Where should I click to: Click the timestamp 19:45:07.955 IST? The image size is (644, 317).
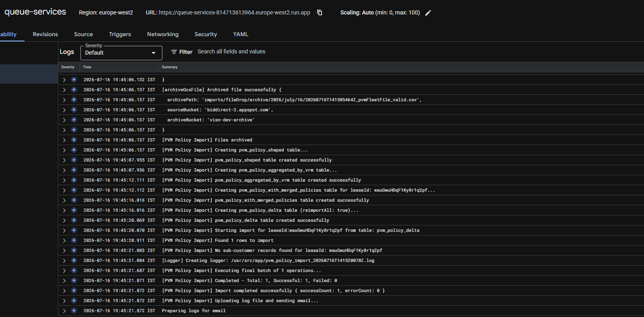[x=119, y=160]
